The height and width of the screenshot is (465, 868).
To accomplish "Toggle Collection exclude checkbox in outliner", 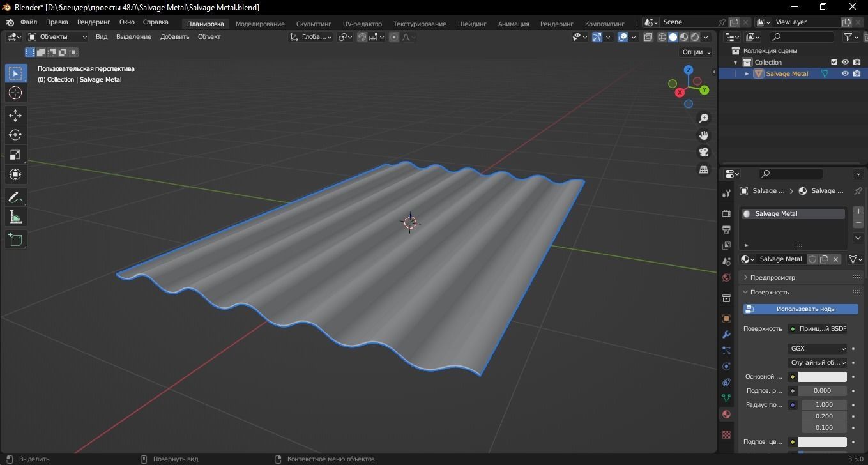I will 834,62.
